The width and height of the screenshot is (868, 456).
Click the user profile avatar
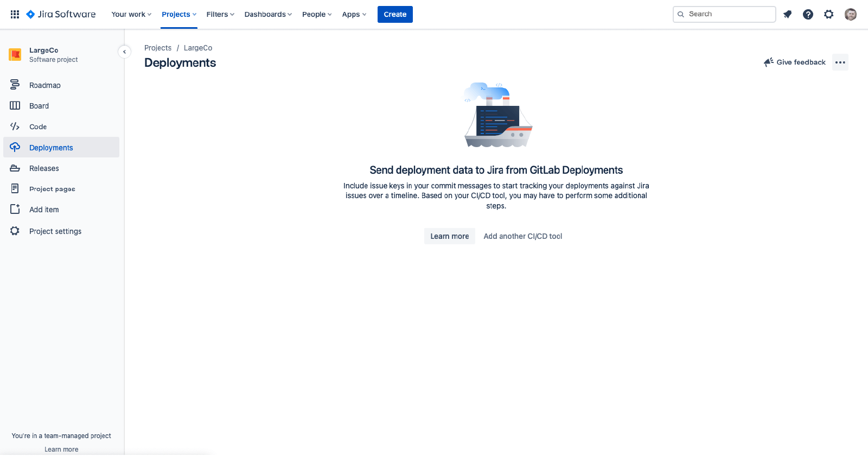click(x=850, y=14)
